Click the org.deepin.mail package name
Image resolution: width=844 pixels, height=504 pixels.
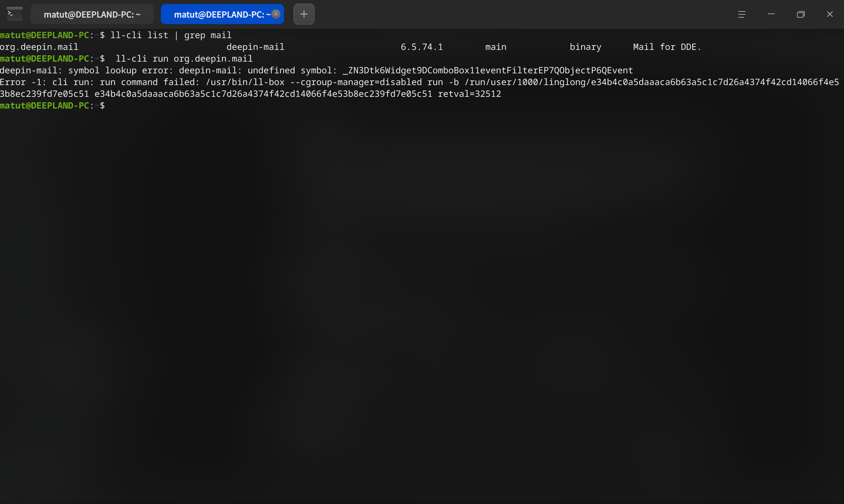coord(39,47)
